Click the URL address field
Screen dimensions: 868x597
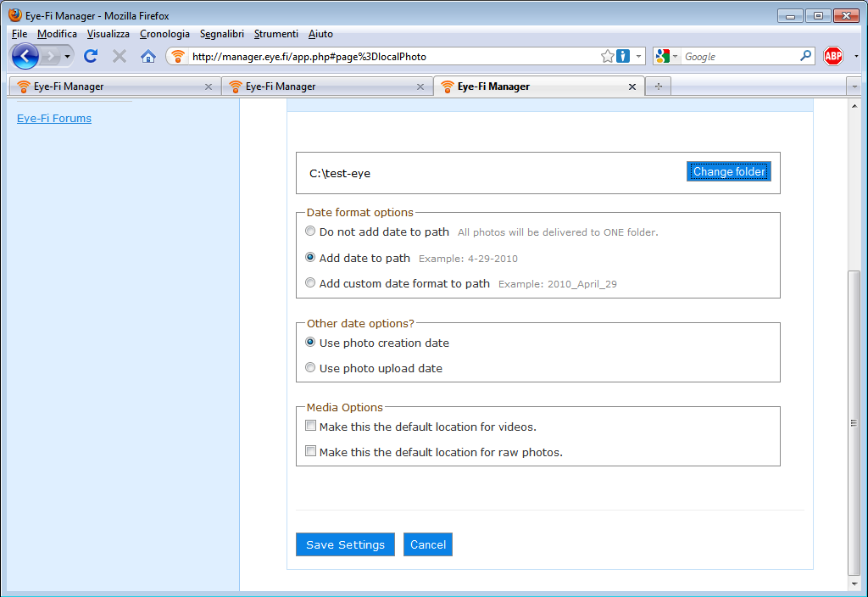[394, 57]
